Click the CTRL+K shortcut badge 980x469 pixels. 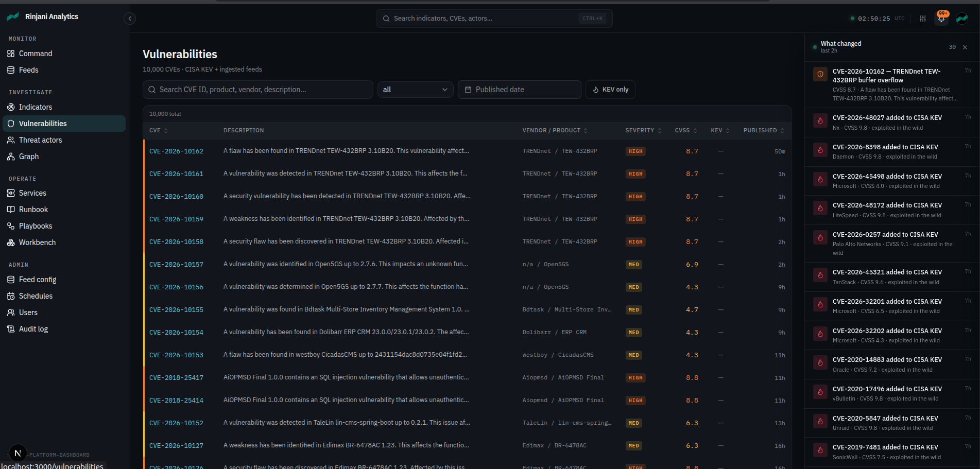(592, 19)
